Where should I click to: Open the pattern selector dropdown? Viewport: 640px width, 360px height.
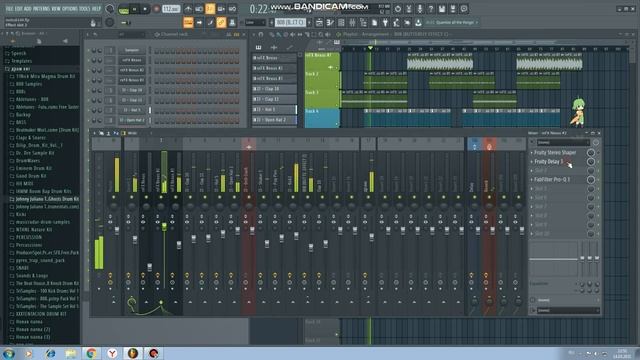(290, 22)
